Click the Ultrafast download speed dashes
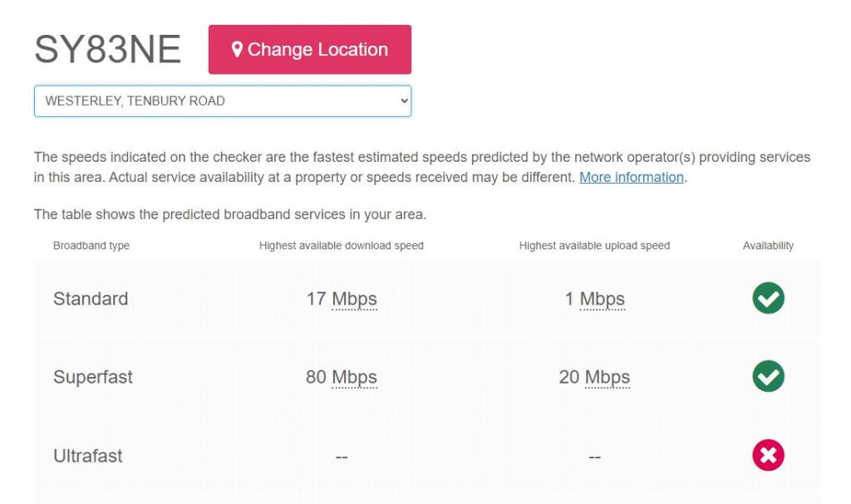This screenshot has height=504, width=851. tap(341, 457)
